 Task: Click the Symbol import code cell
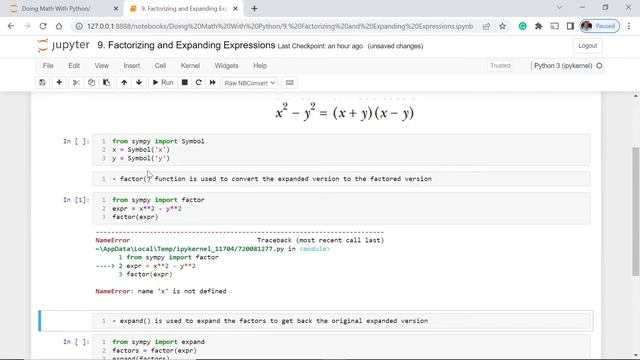point(341,150)
